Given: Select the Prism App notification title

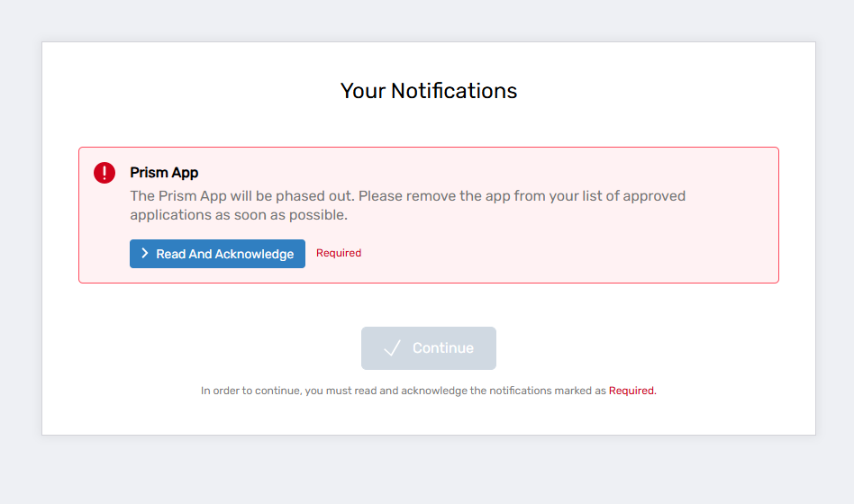Looking at the screenshot, I should [x=164, y=173].
